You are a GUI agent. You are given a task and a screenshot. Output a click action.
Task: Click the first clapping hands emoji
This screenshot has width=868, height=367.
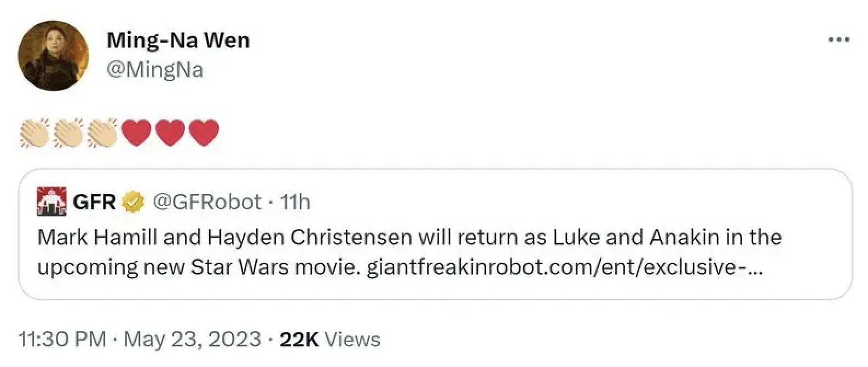coord(34,133)
